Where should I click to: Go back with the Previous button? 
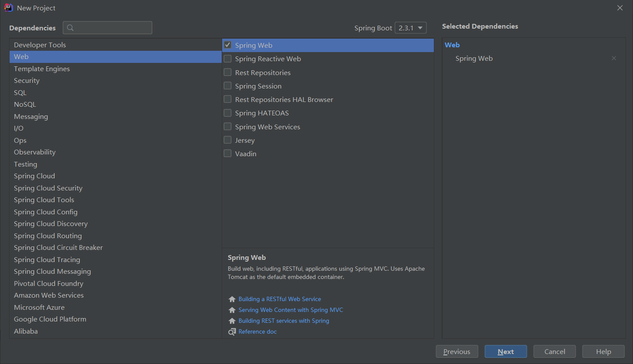(x=457, y=351)
